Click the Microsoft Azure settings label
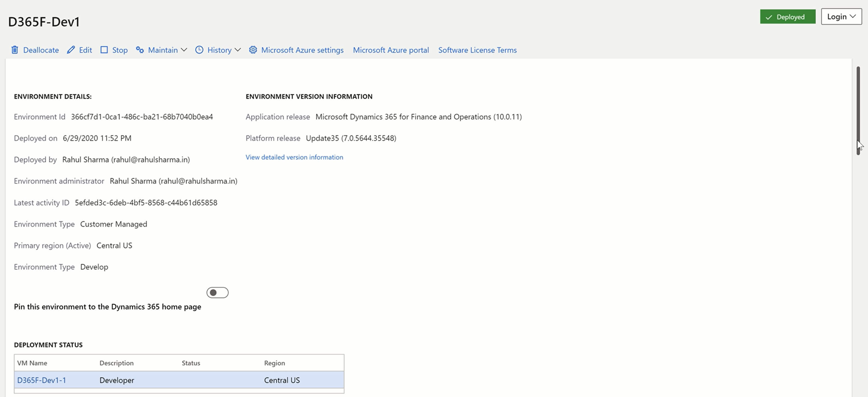Viewport: 868px width, 397px height. pos(302,50)
